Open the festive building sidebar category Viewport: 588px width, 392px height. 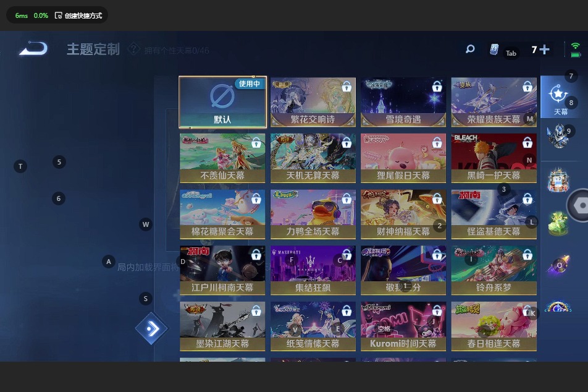(x=558, y=181)
